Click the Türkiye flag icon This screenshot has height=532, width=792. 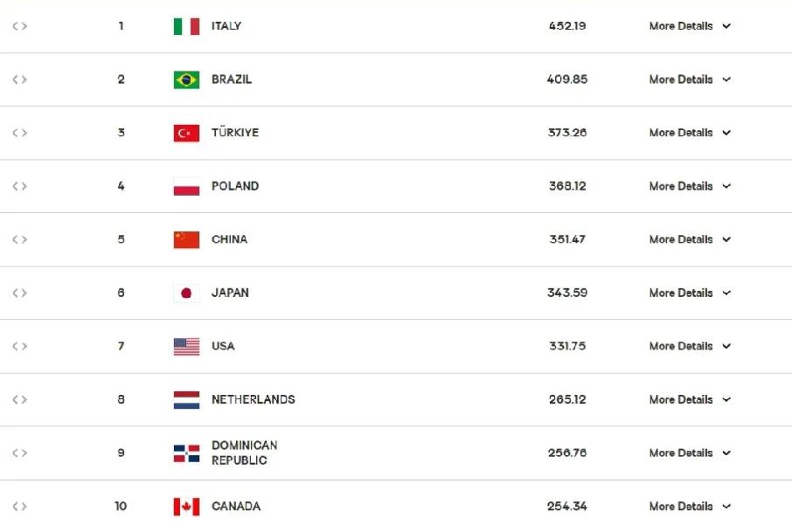pyautogui.click(x=186, y=134)
